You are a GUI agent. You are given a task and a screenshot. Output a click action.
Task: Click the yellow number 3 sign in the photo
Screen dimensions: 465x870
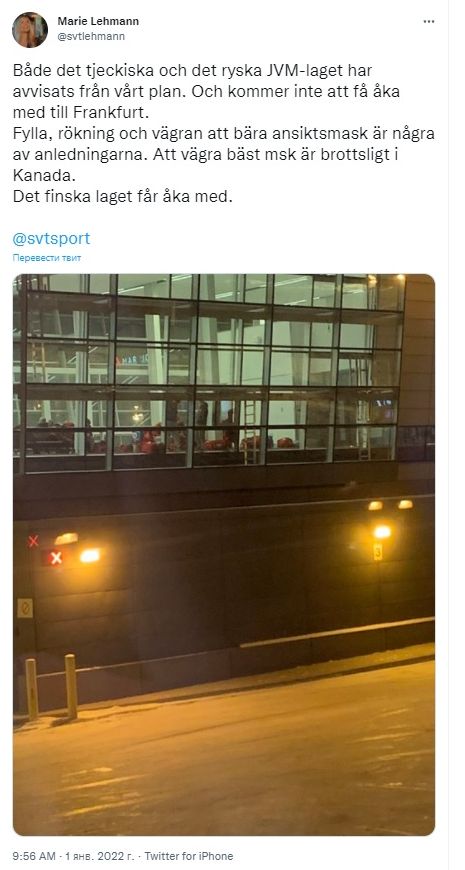(377, 552)
